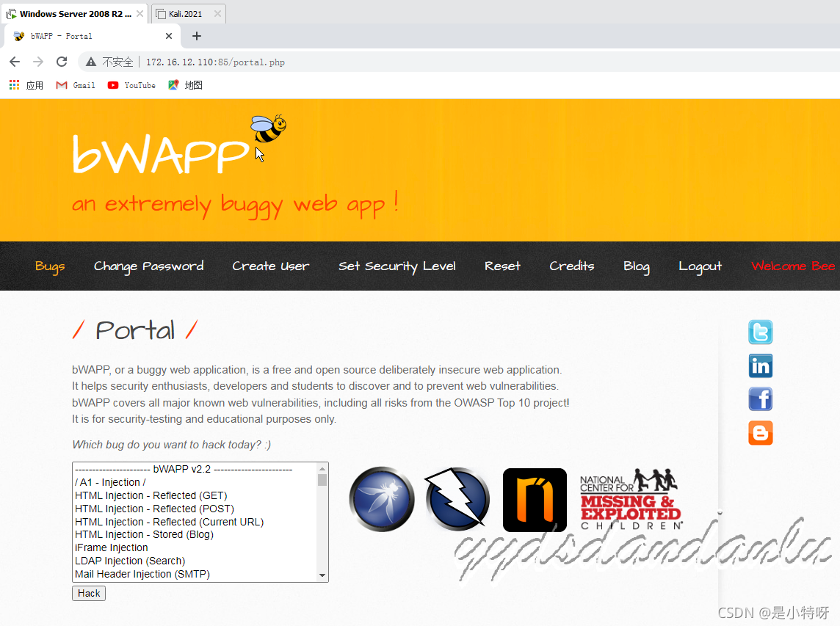Click the bee mascot logo

click(x=269, y=128)
